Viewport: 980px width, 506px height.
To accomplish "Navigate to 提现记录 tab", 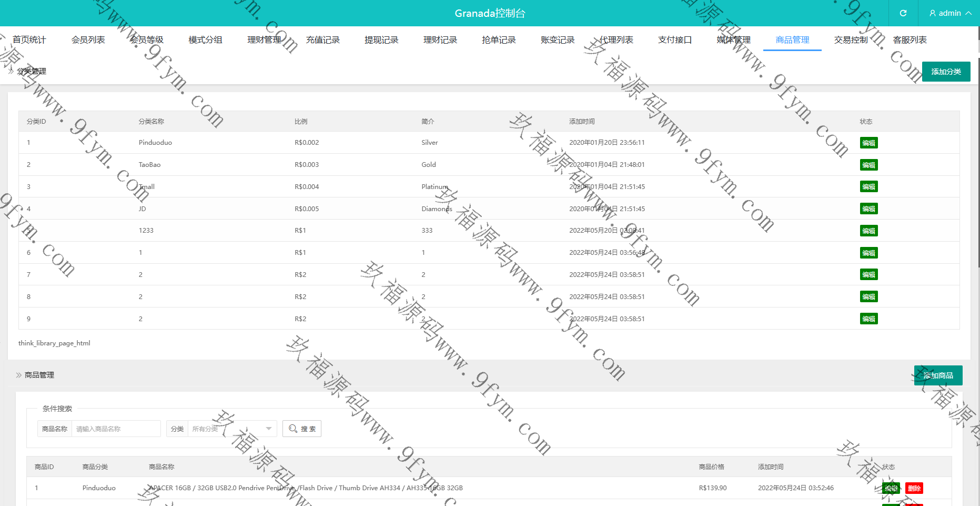I will 381,40.
